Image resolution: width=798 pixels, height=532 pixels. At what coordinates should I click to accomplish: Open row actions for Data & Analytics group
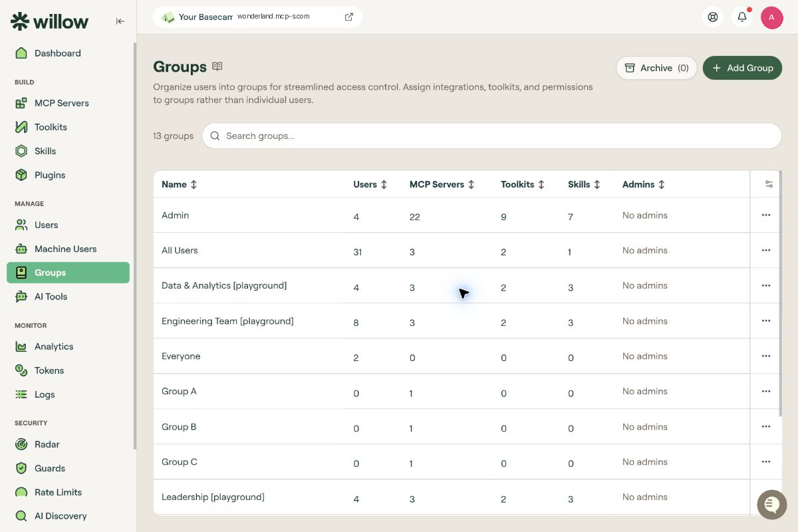(766, 285)
